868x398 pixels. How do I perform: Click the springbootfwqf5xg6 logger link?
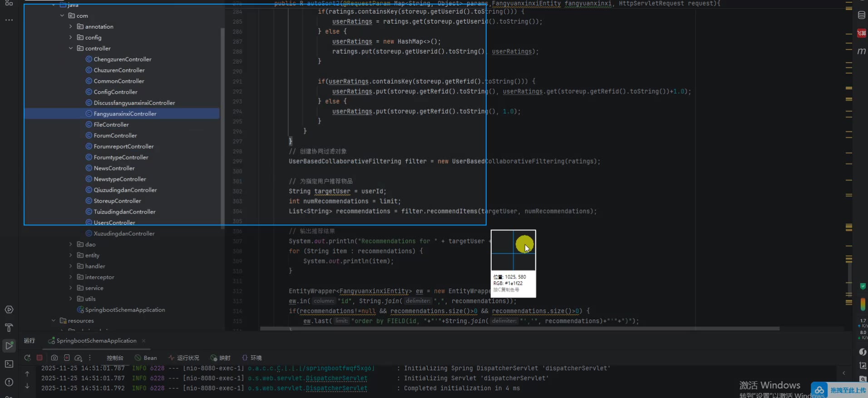[x=311, y=368]
